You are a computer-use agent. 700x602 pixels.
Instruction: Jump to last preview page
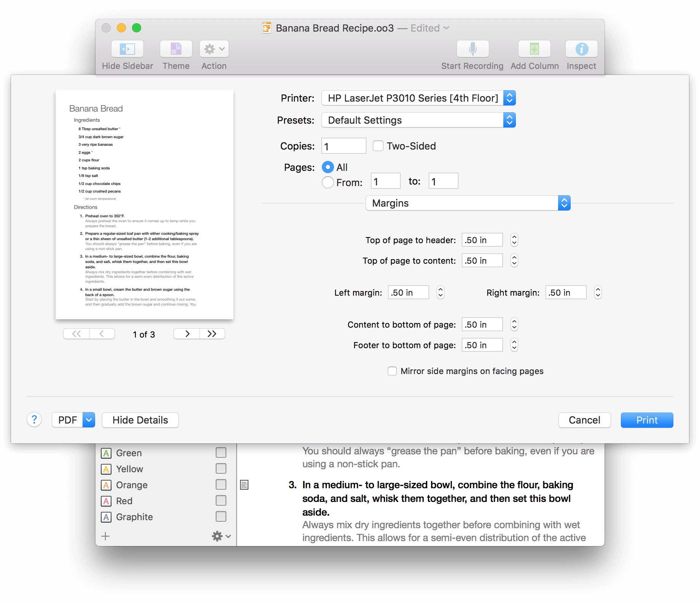pyautogui.click(x=212, y=334)
